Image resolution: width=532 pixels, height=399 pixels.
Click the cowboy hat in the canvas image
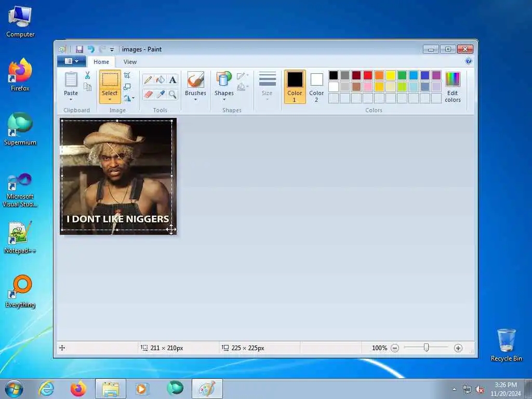114,134
